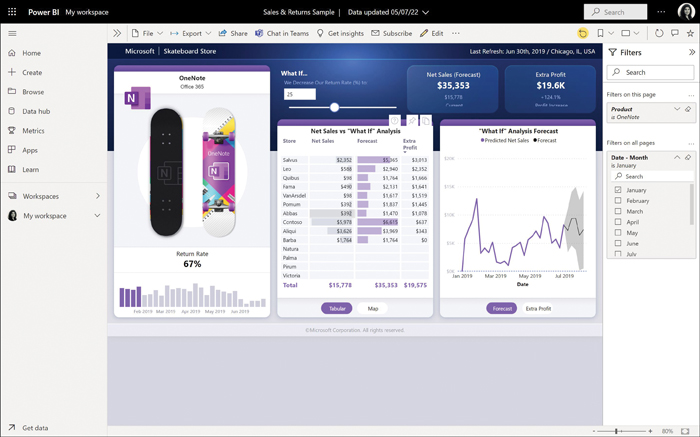Click Chat in Teams
Viewport: 700px width, 437px height.
282,33
